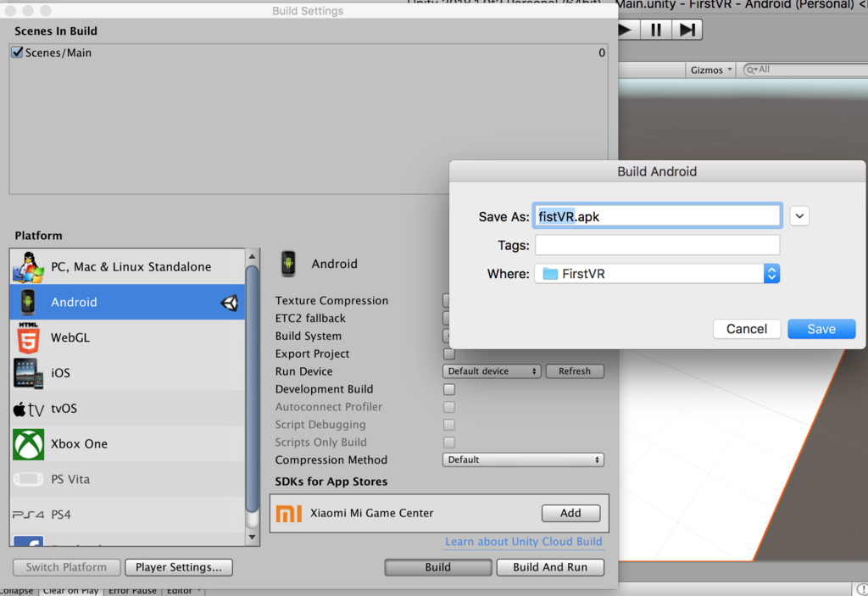Image resolution: width=868 pixels, height=596 pixels.
Task: Pause playback in Unity editor
Action: (656, 30)
